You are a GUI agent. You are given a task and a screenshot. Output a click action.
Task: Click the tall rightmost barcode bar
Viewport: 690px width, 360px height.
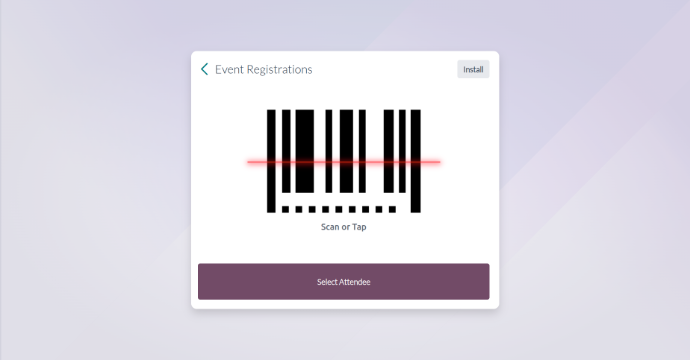coord(416,161)
